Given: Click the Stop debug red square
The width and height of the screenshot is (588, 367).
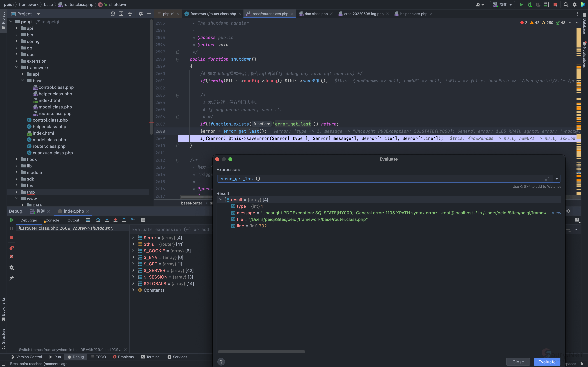Looking at the screenshot, I should pyautogui.click(x=11, y=237).
